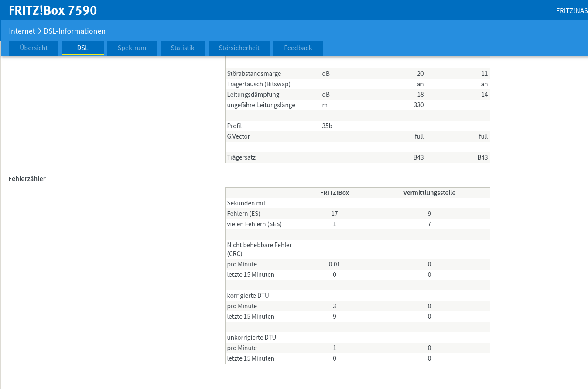Select the Trägertausch (Bitswap) label

pyautogui.click(x=259, y=84)
